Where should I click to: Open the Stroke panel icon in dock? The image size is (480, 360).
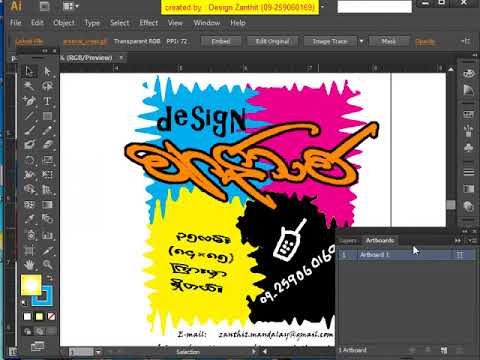click(x=468, y=172)
